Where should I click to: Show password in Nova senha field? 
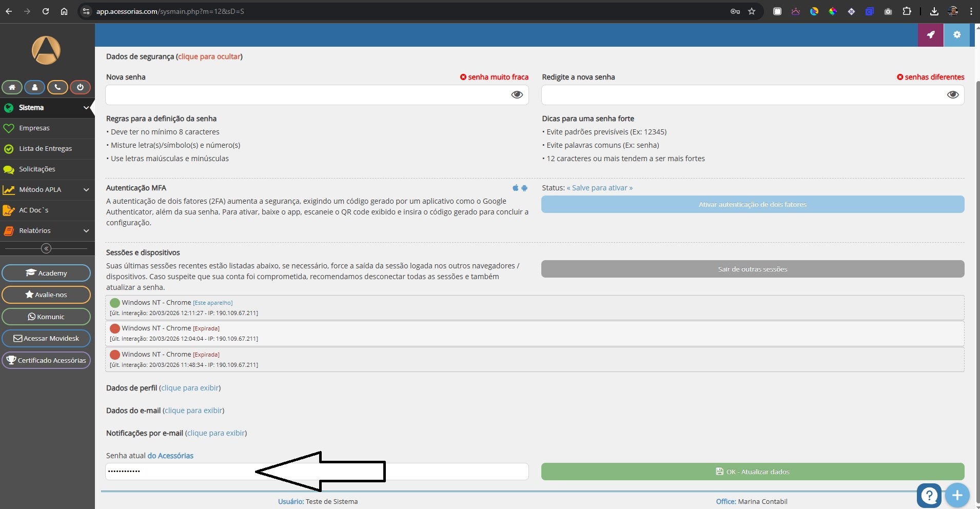[x=517, y=94]
